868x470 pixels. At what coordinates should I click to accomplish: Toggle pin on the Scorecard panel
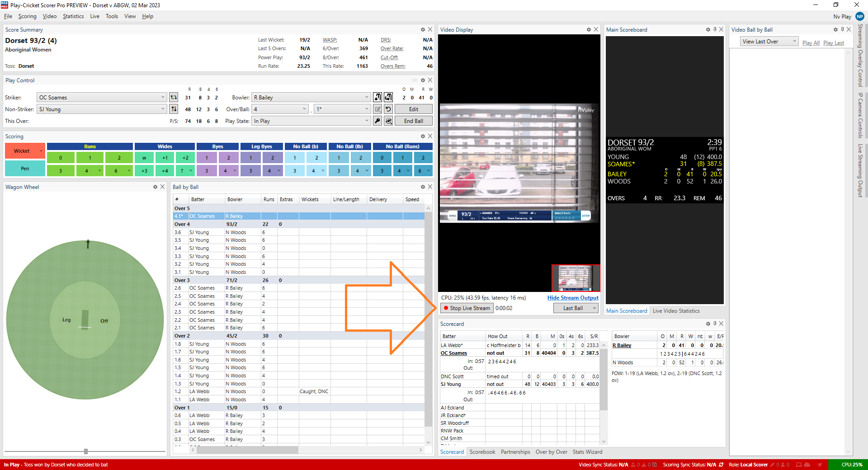click(715, 324)
